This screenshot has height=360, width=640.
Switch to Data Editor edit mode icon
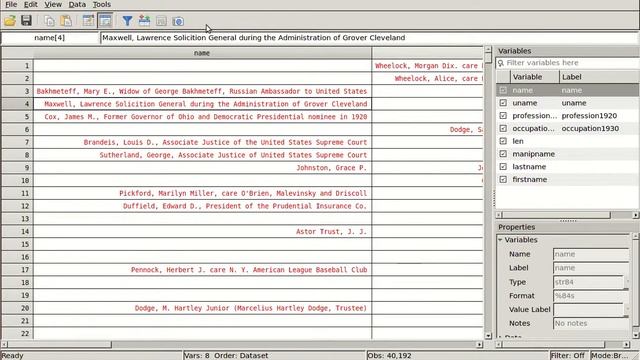pyautogui.click(x=88, y=20)
